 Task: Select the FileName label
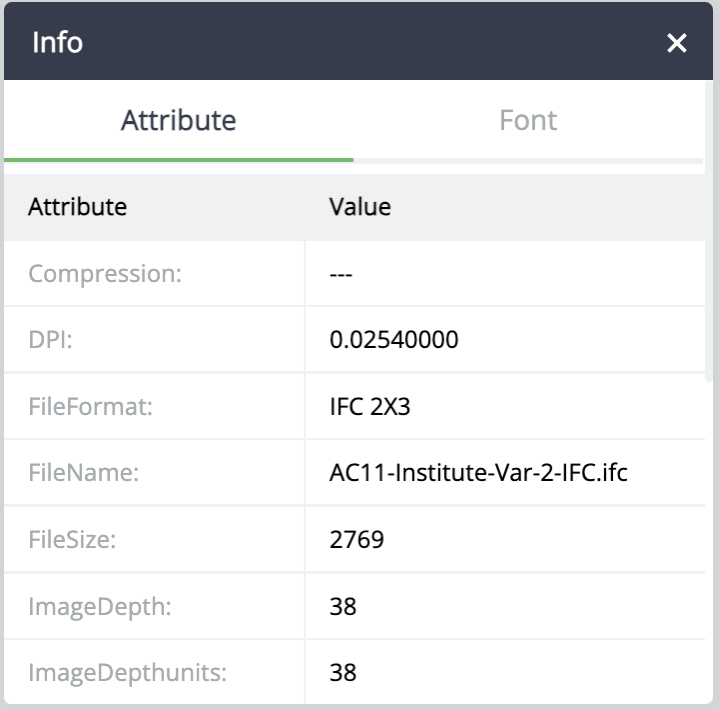[x=83, y=472]
